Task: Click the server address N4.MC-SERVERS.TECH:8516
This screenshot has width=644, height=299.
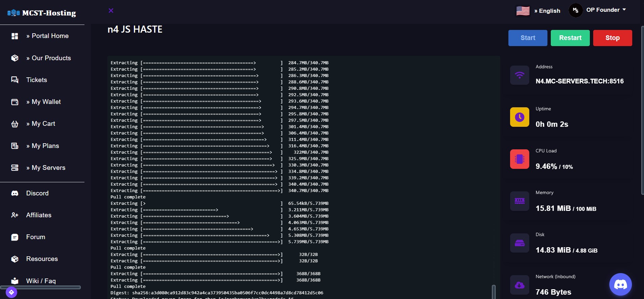Action: pos(579,81)
